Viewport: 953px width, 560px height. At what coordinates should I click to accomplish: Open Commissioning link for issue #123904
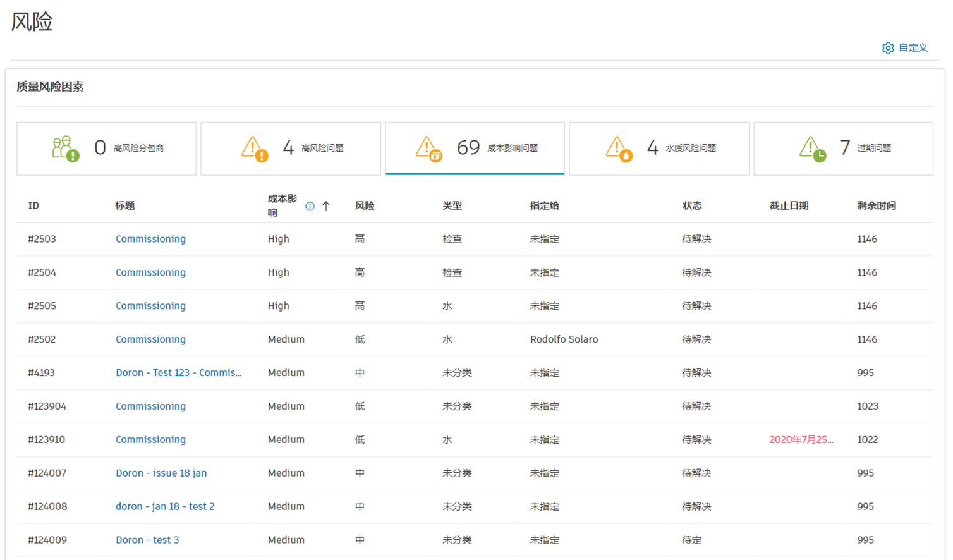150,406
